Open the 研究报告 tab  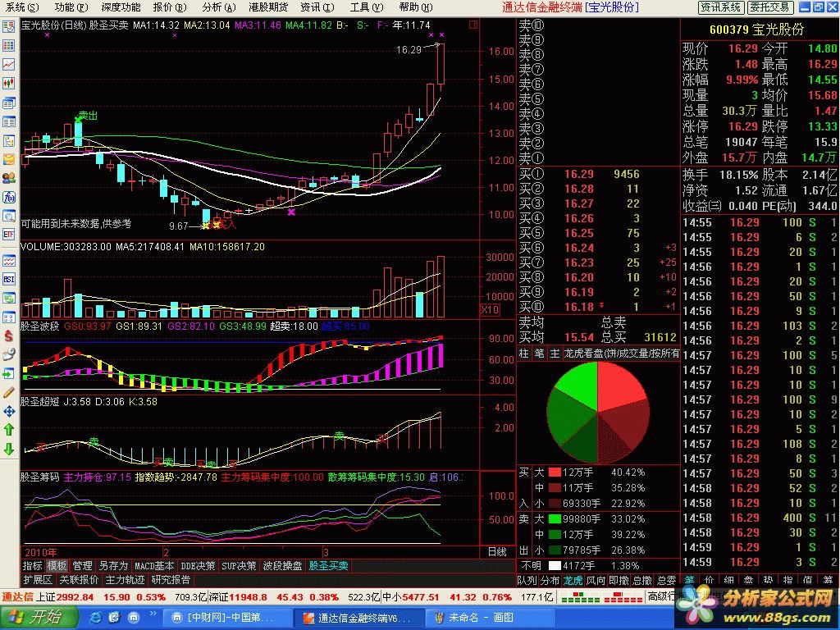171,580
